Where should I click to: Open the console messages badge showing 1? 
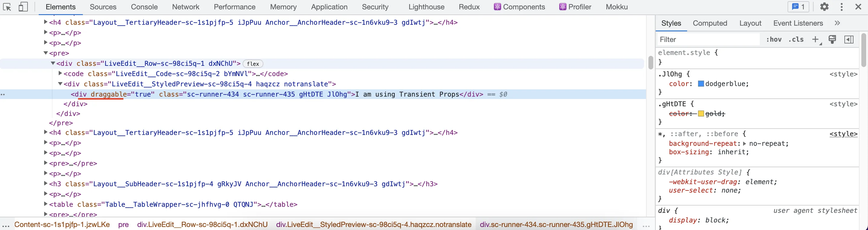[798, 7]
